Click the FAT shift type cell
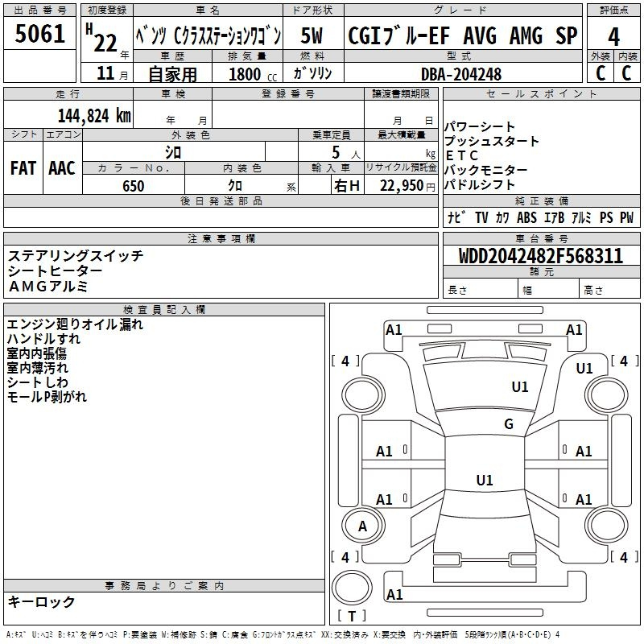The width and height of the screenshot is (644, 644). pos(23,167)
